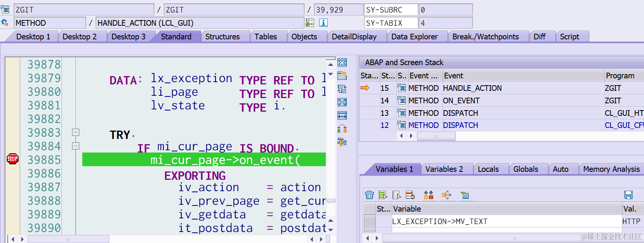Click the down arrow at source code bottom right
Screen dimensions: 644x243
coord(331,230)
